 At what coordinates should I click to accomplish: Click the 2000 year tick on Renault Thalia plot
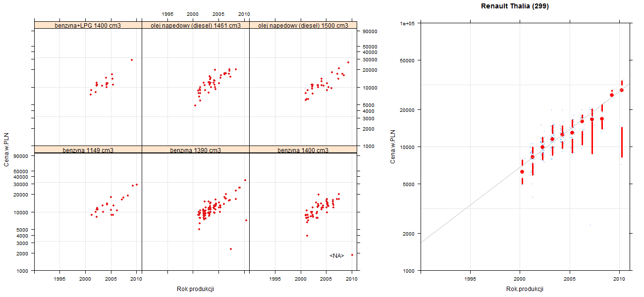(x=520, y=279)
